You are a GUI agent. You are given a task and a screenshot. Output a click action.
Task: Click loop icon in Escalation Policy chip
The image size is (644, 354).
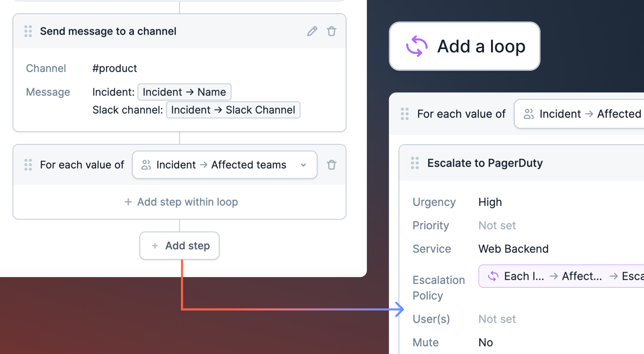point(493,276)
